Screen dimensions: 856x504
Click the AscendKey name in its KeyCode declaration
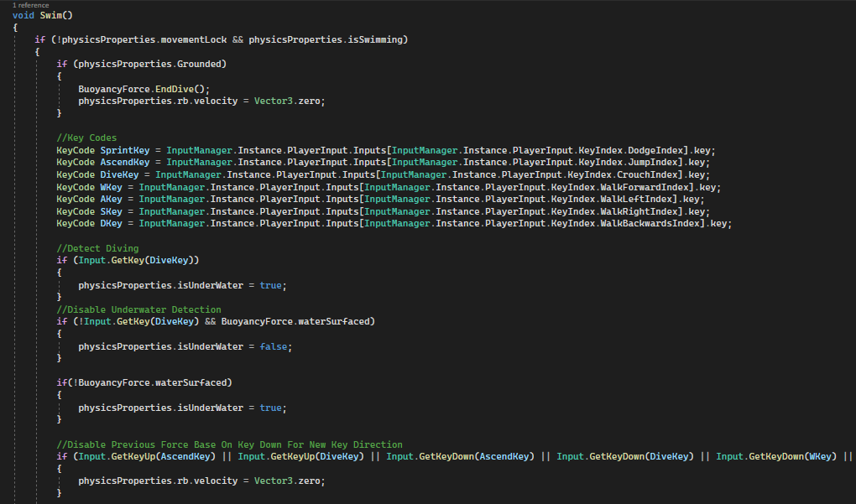pyautogui.click(x=124, y=163)
